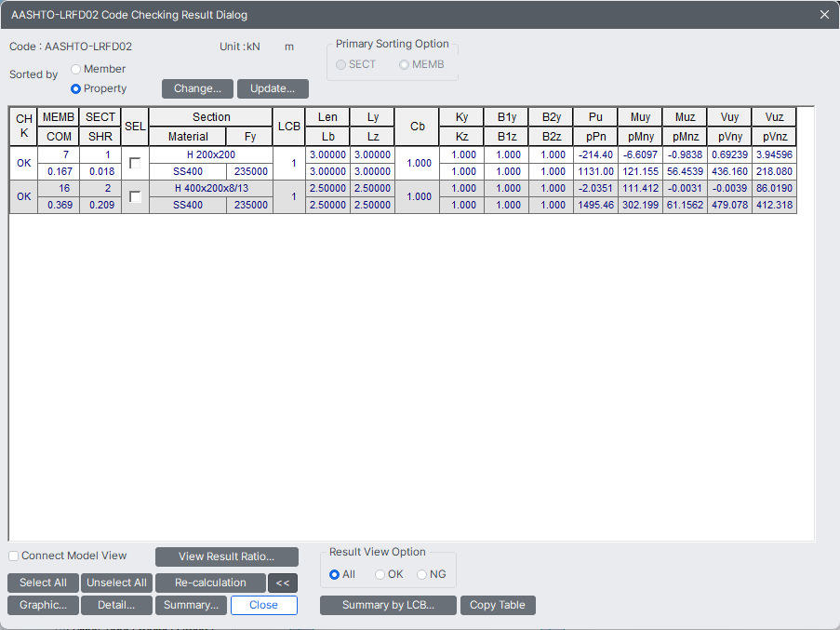The width and height of the screenshot is (840, 630).
Task: Open Summary by LCB...
Action: 389,606
